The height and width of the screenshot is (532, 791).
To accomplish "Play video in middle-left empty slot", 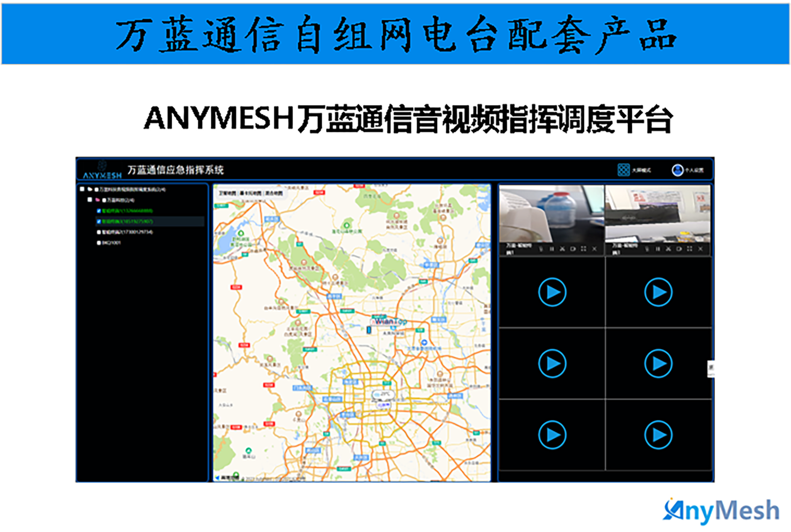I will (x=552, y=363).
